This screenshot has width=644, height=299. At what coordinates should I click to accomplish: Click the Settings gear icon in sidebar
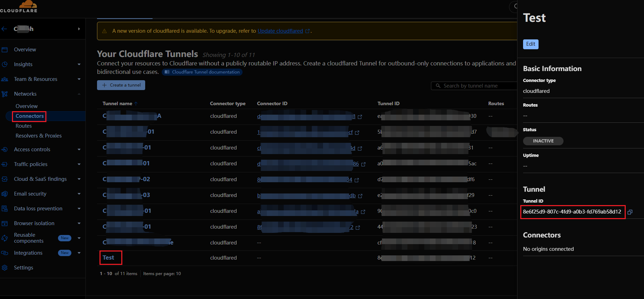tap(5, 268)
